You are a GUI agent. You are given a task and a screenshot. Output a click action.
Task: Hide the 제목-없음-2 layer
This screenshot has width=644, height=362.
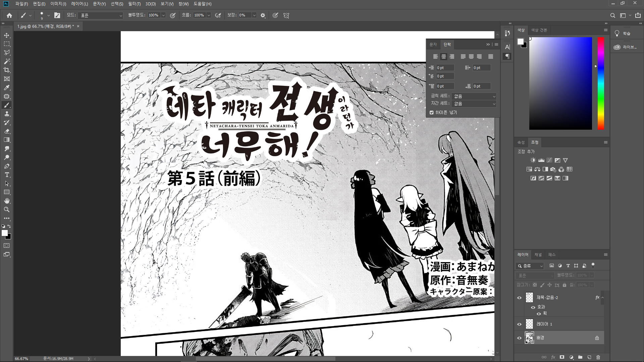point(520,298)
